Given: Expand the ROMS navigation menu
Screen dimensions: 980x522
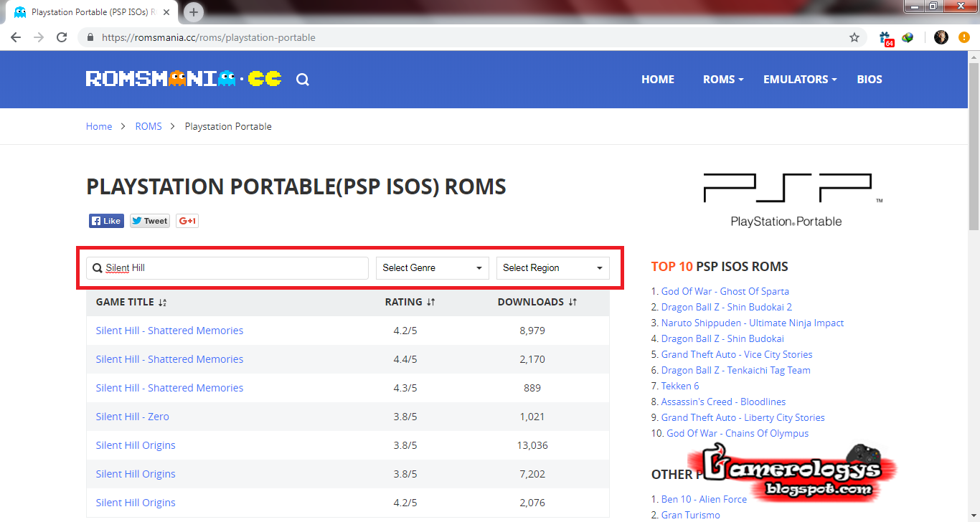Looking at the screenshot, I should 723,80.
